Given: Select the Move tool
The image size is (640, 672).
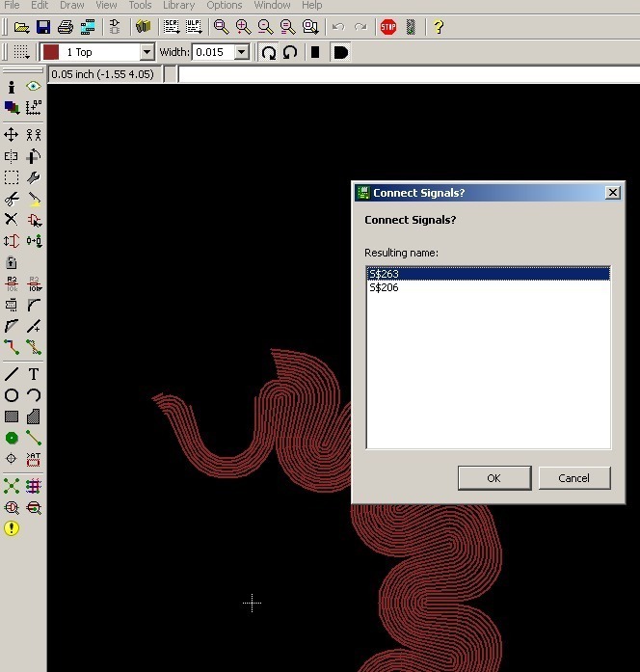Looking at the screenshot, I should [x=12, y=135].
